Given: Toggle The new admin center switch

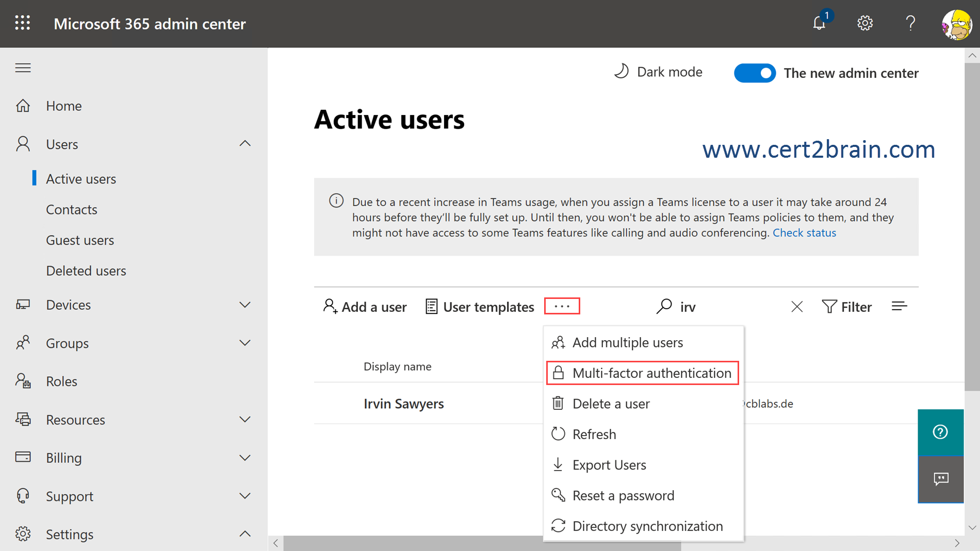Looking at the screenshot, I should pyautogui.click(x=755, y=73).
